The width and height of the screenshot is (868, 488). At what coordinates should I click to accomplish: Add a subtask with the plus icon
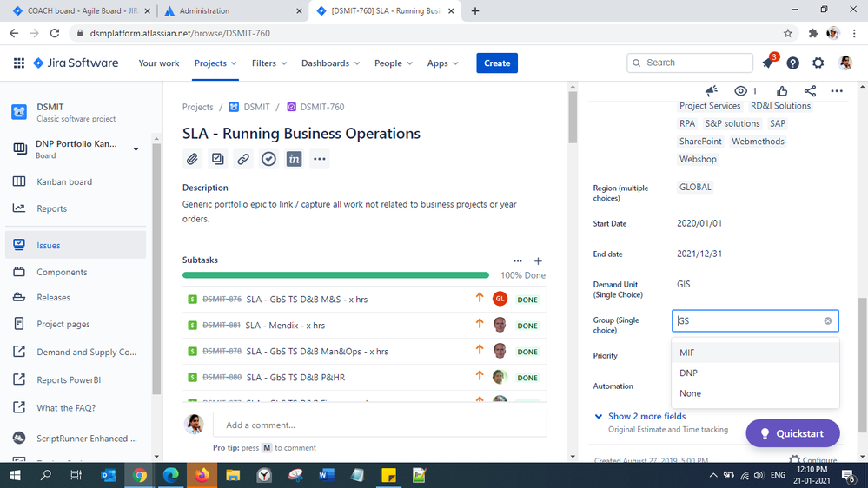538,260
